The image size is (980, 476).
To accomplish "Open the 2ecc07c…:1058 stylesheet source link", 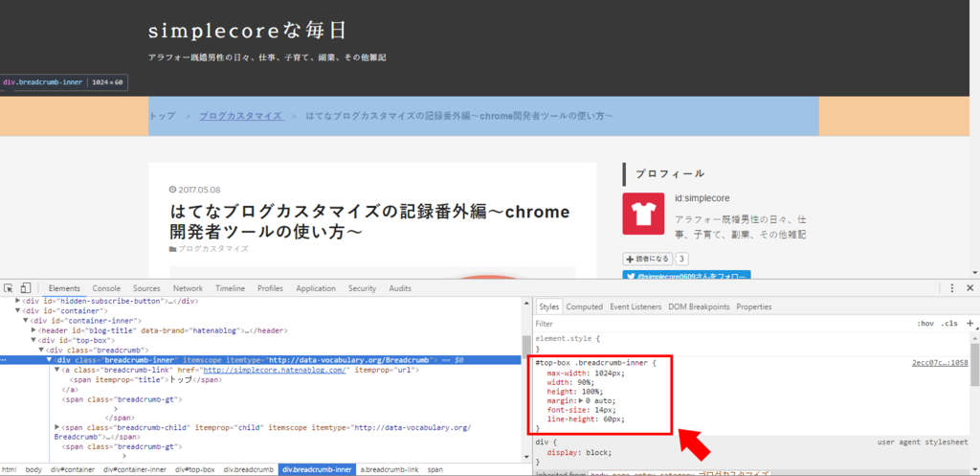I will [940, 362].
